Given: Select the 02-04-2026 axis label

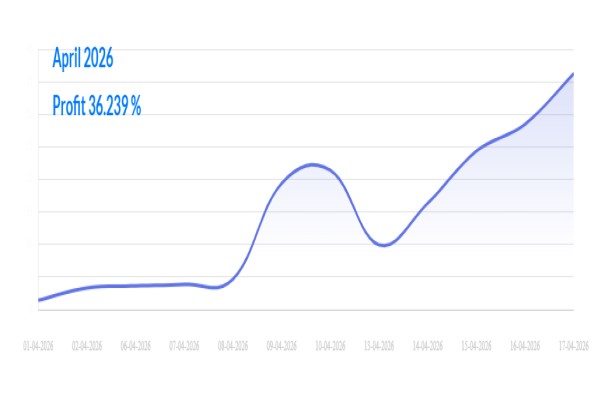Looking at the screenshot, I should 87,346.
